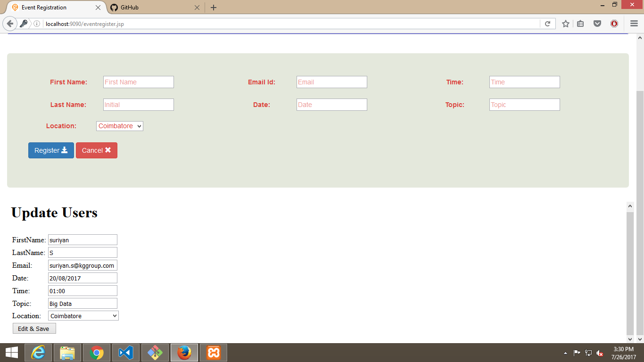Click the First Name input field
Screen dimensions: 644x362
(x=139, y=82)
